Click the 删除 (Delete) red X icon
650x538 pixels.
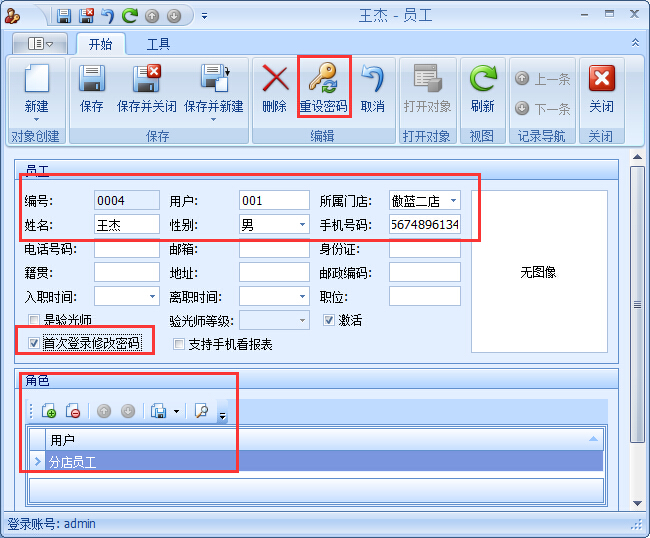[x=274, y=80]
